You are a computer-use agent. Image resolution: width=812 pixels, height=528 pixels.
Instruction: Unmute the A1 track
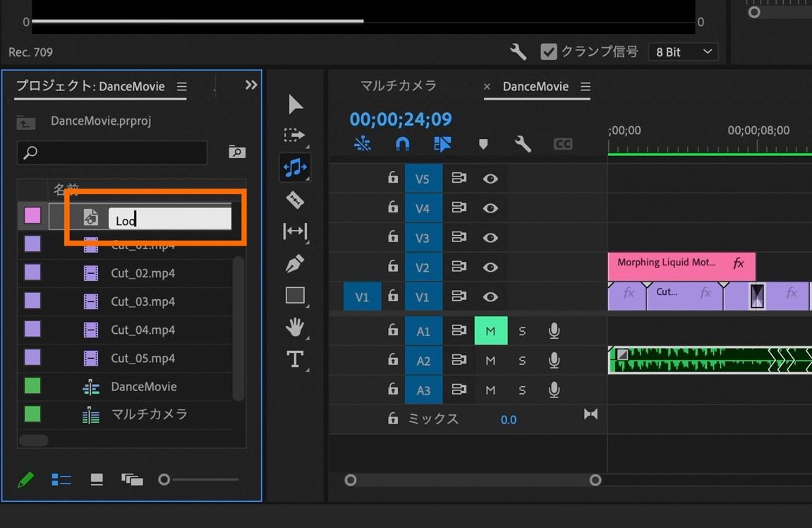click(x=490, y=330)
